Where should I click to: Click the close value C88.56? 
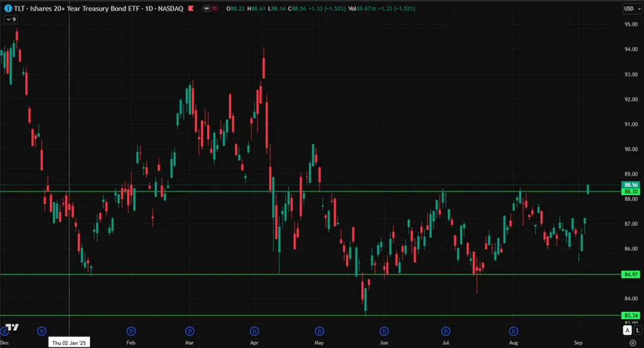[x=297, y=8]
